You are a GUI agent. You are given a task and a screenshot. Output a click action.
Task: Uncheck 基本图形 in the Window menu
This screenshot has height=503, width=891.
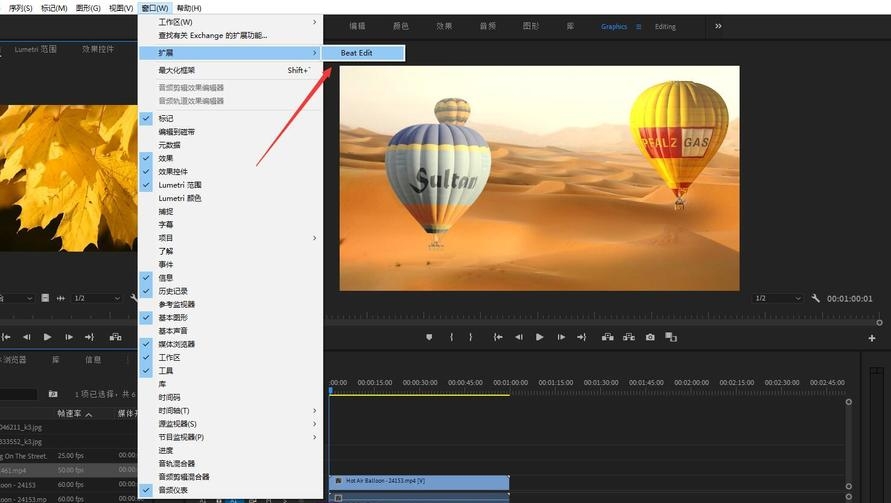[146, 317]
